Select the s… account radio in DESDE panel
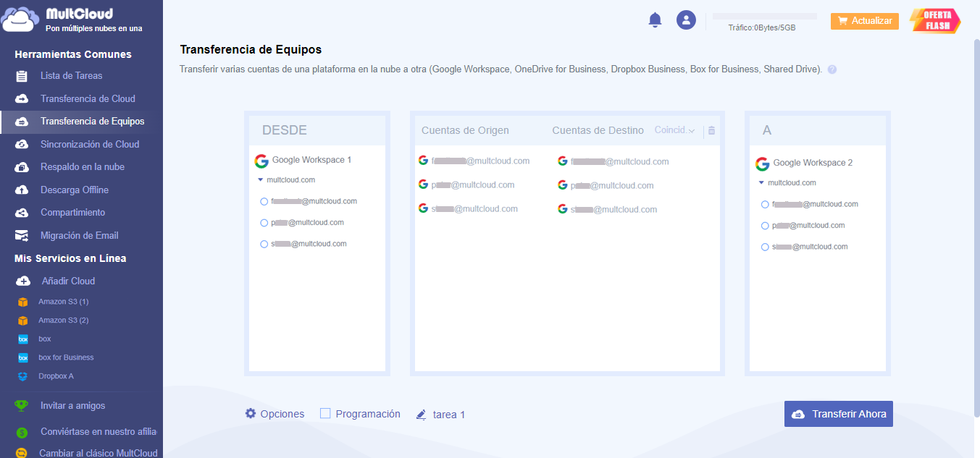This screenshot has height=458, width=980. click(x=264, y=245)
